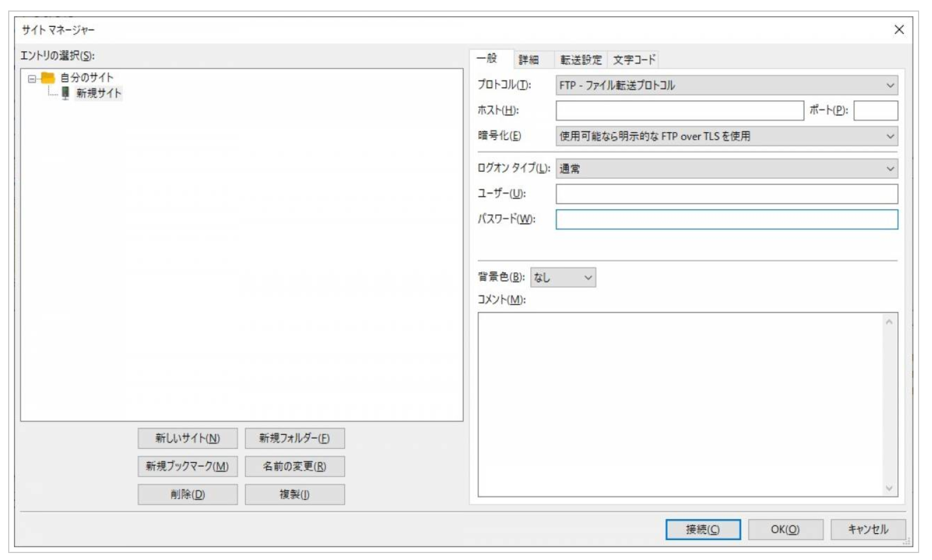Focus the パスワード password field
The height and width of the screenshot is (560, 932).
[x=726, y=219]
